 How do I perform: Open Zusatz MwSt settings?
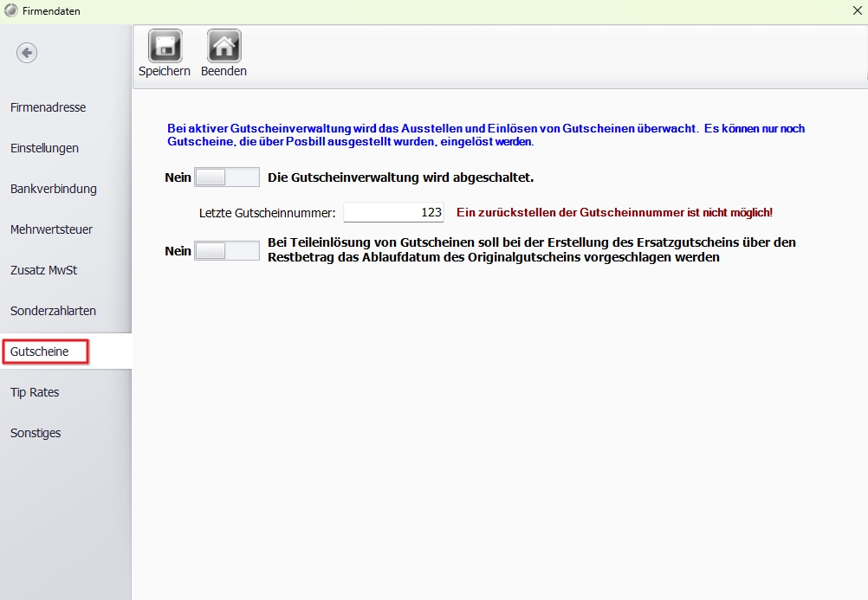pyautogui.click(x=43, y=270)
